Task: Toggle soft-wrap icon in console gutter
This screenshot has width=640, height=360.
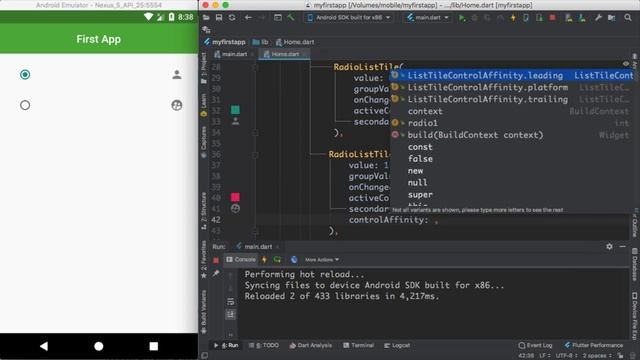Action: [231, 301]
